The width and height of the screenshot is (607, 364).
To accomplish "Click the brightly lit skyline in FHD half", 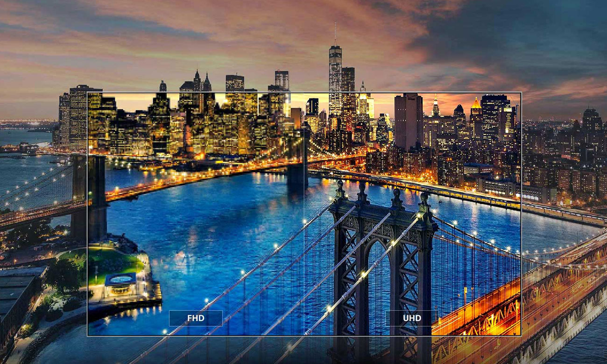I will (x=196, y=126).
